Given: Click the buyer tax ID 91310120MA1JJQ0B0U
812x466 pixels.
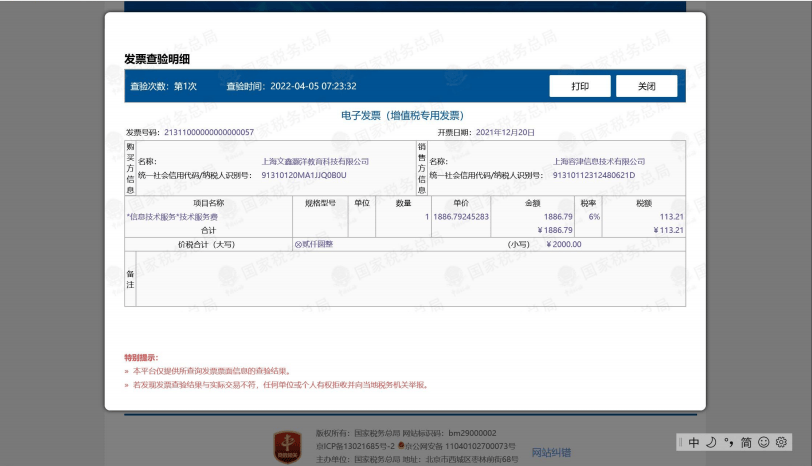Looking at the screenshot, I should tap(303, 175).
